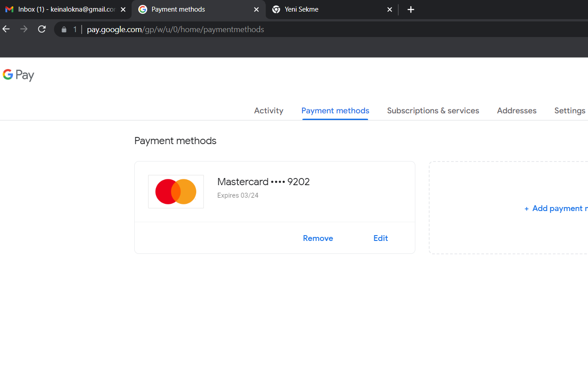Close the Gmail Inbox tab
The width and height of the screenshot is (588, 373).
click(123, 9)
